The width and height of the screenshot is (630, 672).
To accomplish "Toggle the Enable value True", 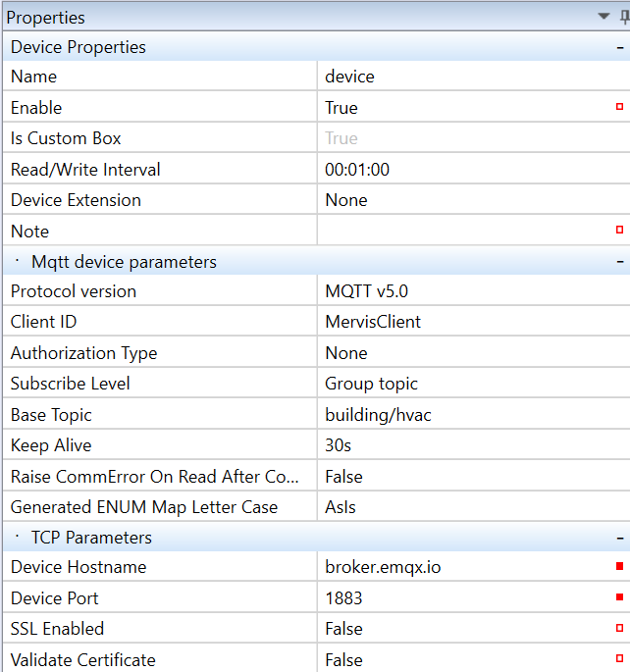I will coord(341,108).
